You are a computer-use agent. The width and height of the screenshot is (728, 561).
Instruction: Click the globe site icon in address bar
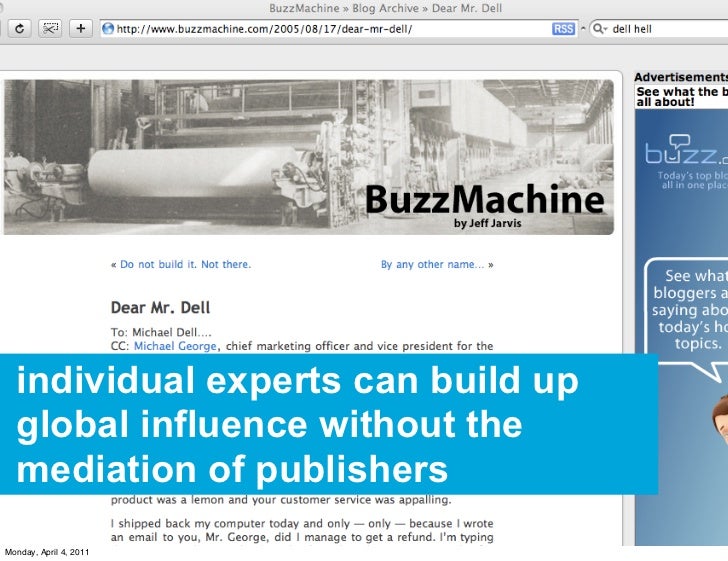pyautogui.click(x=108, y=29)
